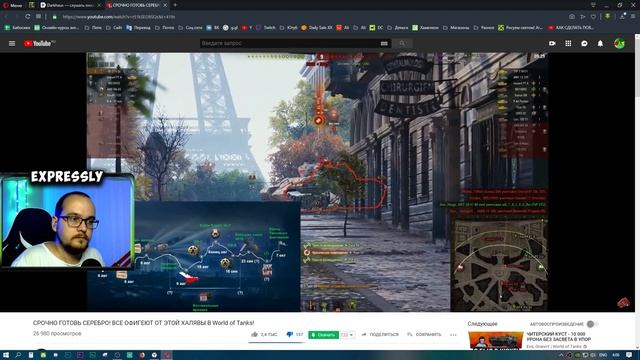The width and height of the screenshot is (640, 360).
Task: Show hidden system tray icons
Action: (x=560, y=355)
